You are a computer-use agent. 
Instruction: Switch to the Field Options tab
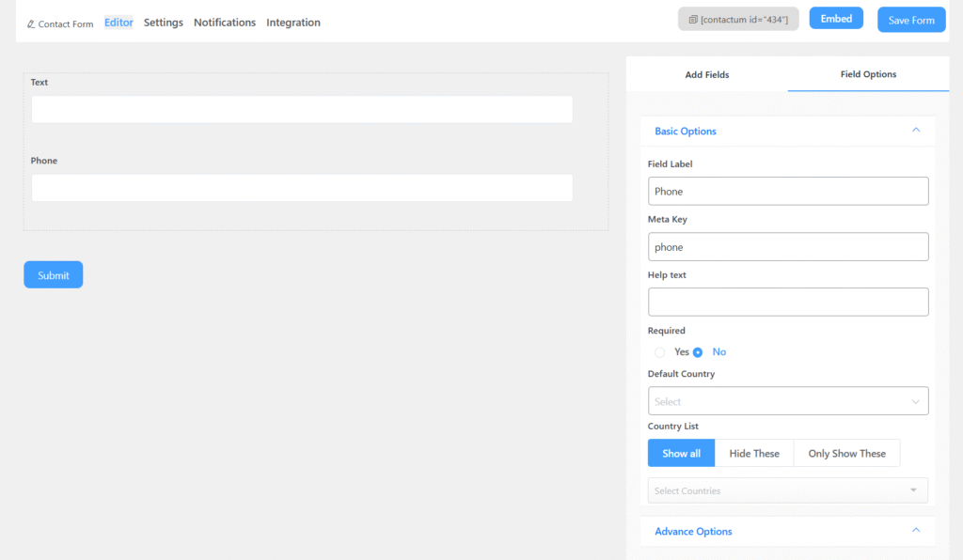coord(867,74)
